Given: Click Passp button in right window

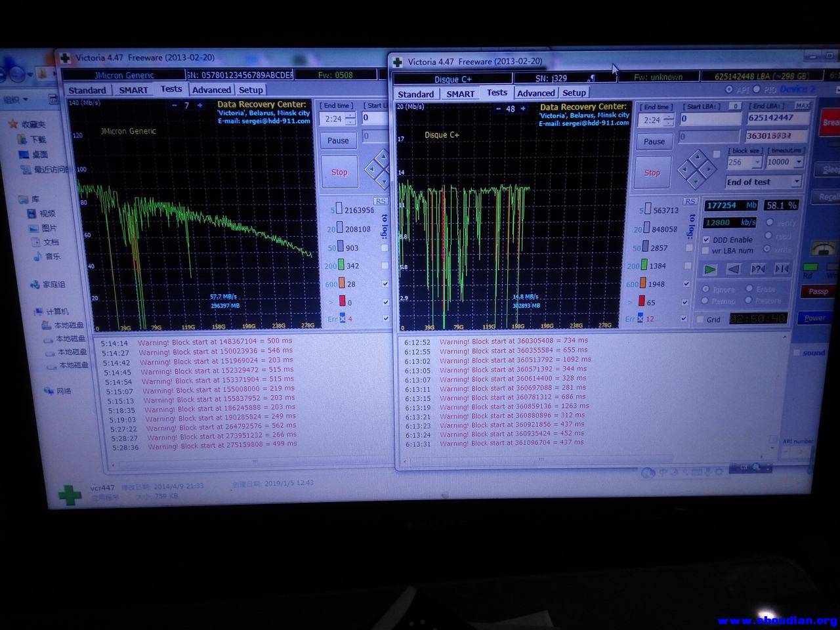Looking at the screenshot, I should [818, 292].
